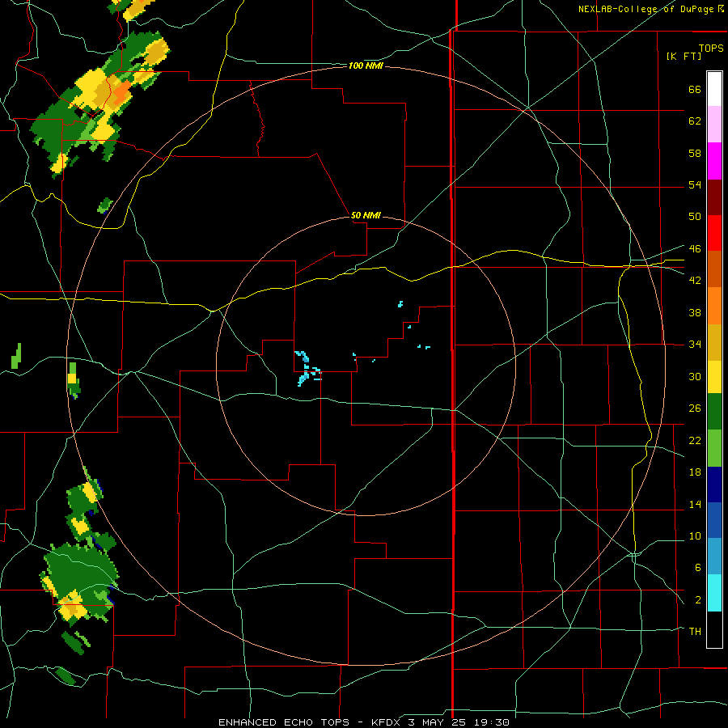The height and width of the screenshot is (728, 728).
Task: Click the '3 MAY 25 19:30' timestamp
Action: pos(459,722)
